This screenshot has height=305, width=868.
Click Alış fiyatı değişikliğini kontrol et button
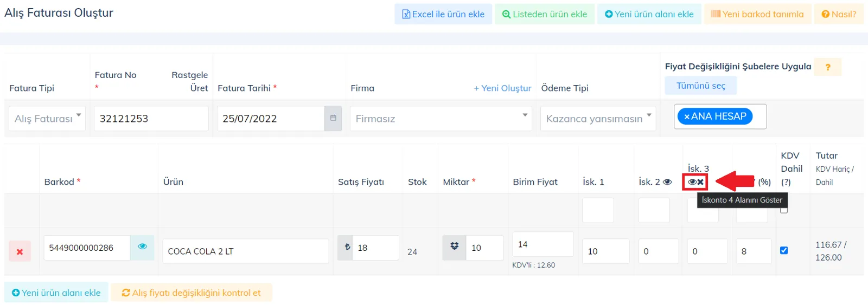click(192, 293)
